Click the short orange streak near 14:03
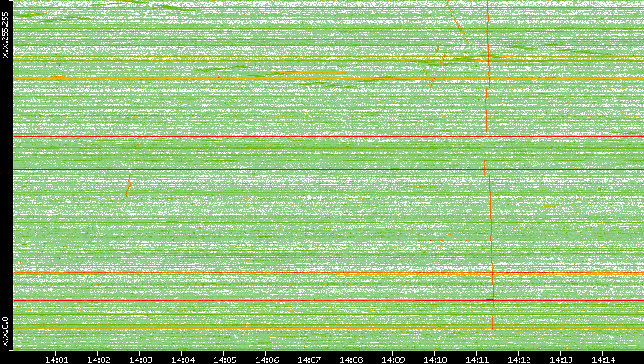This screenshot has width=644, height=364. pos(128,186)
